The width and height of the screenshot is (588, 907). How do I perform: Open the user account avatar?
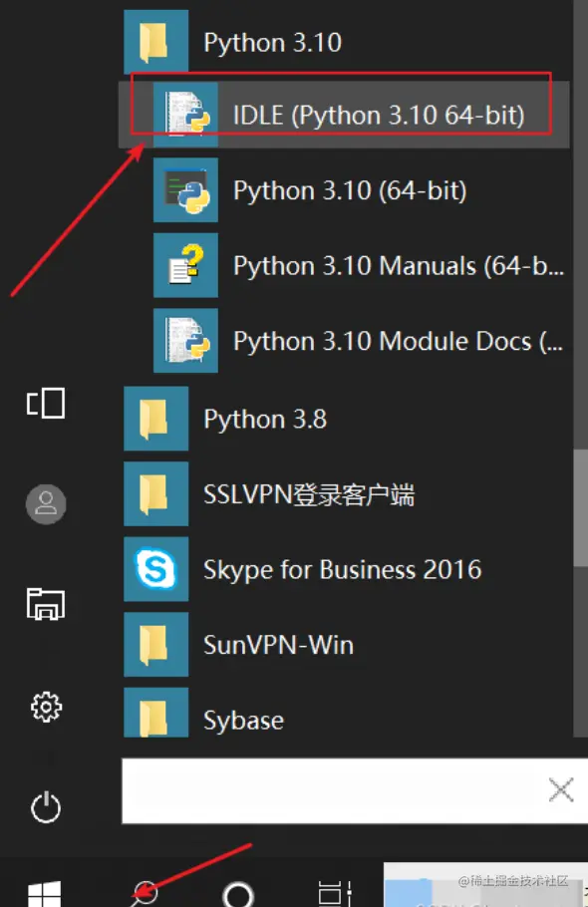(46, 503)
